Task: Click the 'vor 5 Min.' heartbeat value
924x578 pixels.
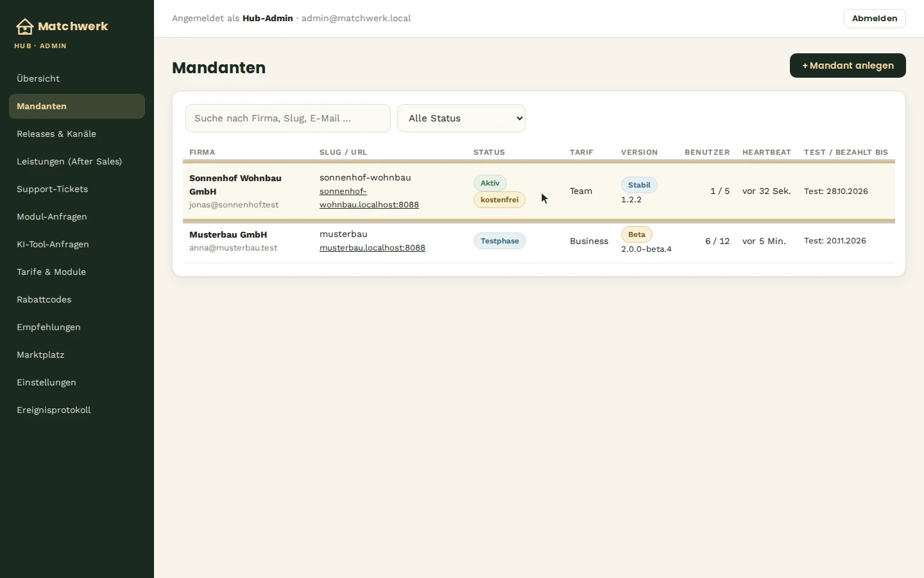Action: [x=764, y=241]
